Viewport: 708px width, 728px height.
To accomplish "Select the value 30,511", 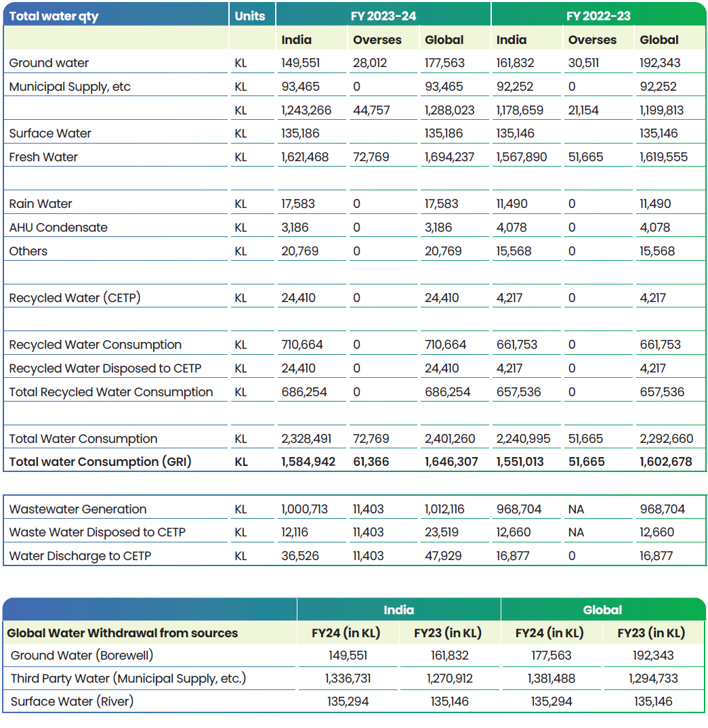I will tap(583, 63).
